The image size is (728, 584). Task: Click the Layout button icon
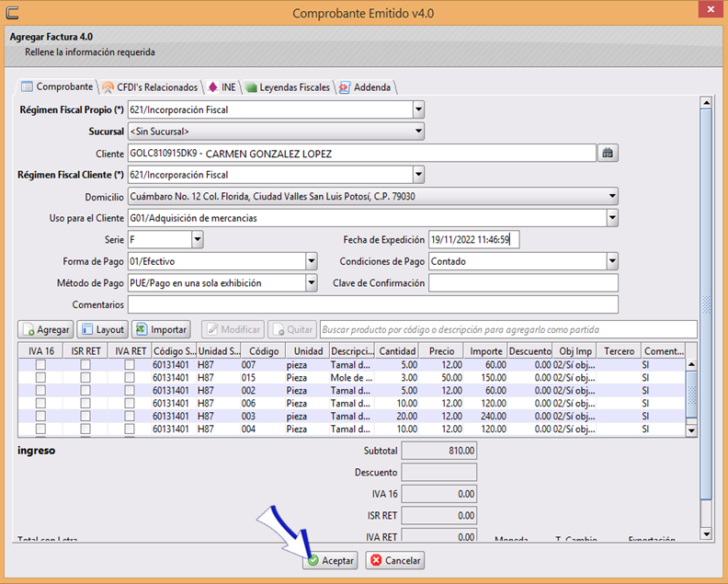86,329
